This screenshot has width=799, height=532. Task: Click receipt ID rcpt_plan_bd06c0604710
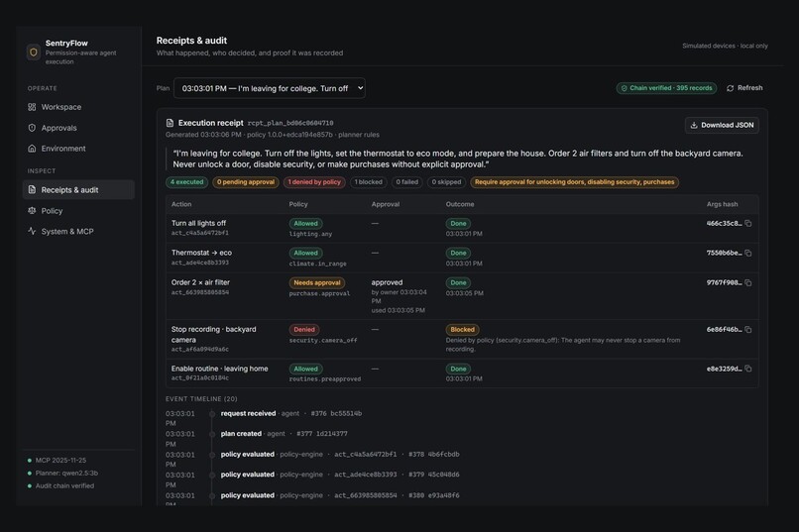point(290,123)
